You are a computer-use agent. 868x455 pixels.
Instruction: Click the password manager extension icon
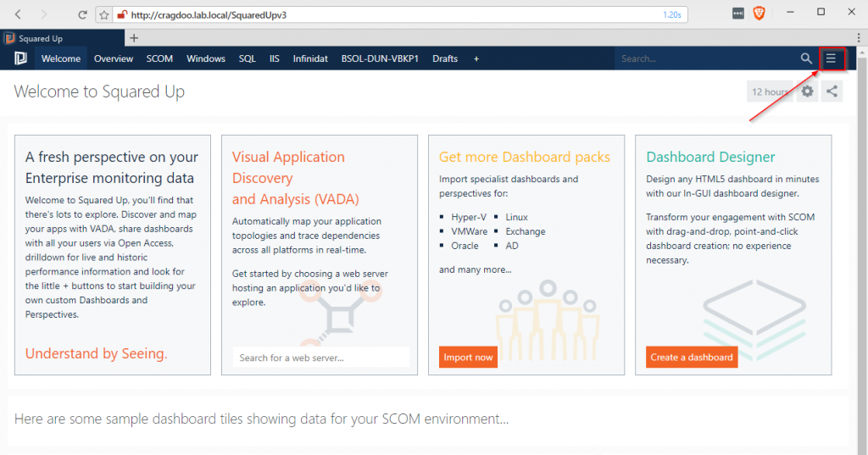coord(738,14)
